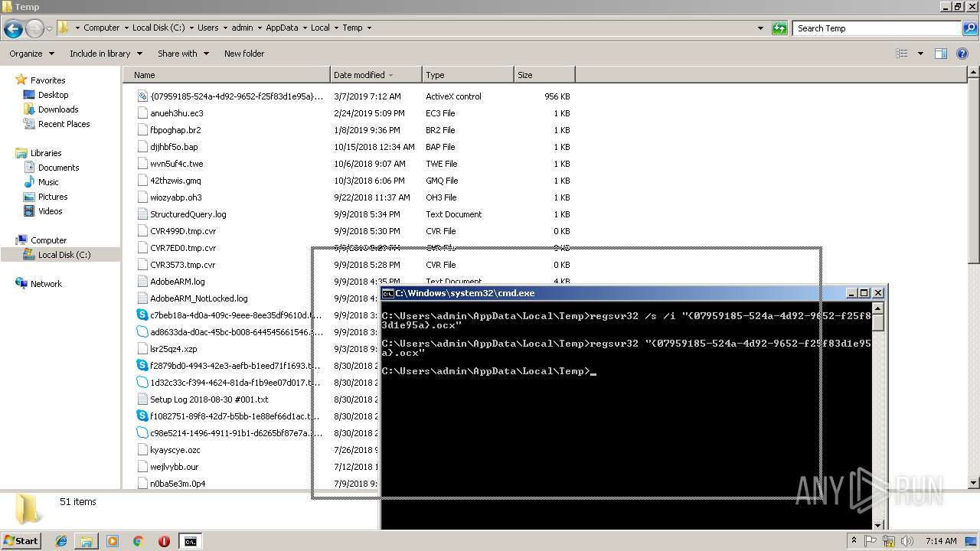
Task: Select the ActiveX control file icon {07959185...}
Action: click(142, 96)
